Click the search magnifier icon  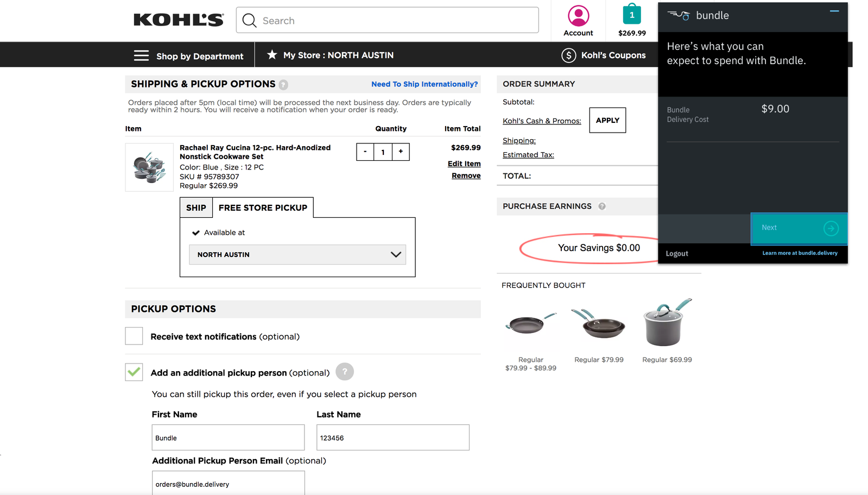click(249, 21)
